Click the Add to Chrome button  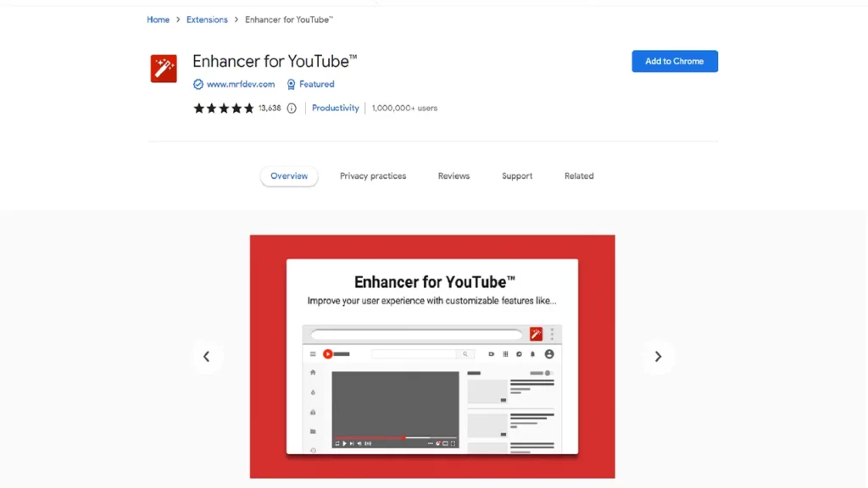(675, 61)
